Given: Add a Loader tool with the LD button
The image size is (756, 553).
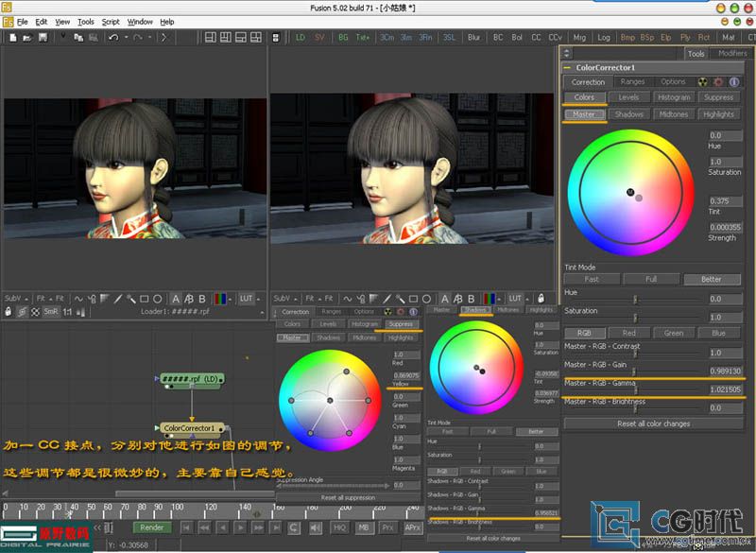Looking at the screenshot, I should [x=301, y=38].
